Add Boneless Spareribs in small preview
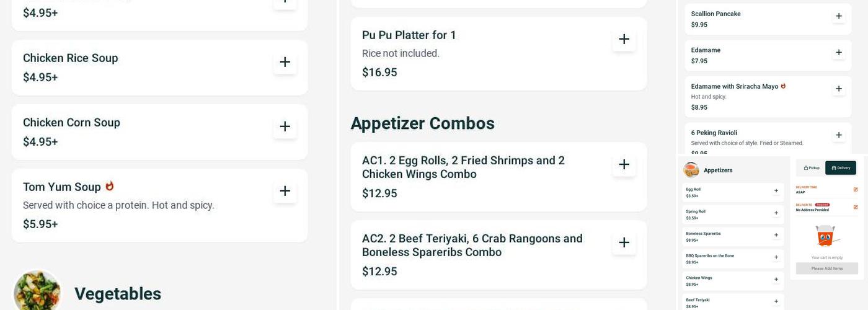 point(776,236)
